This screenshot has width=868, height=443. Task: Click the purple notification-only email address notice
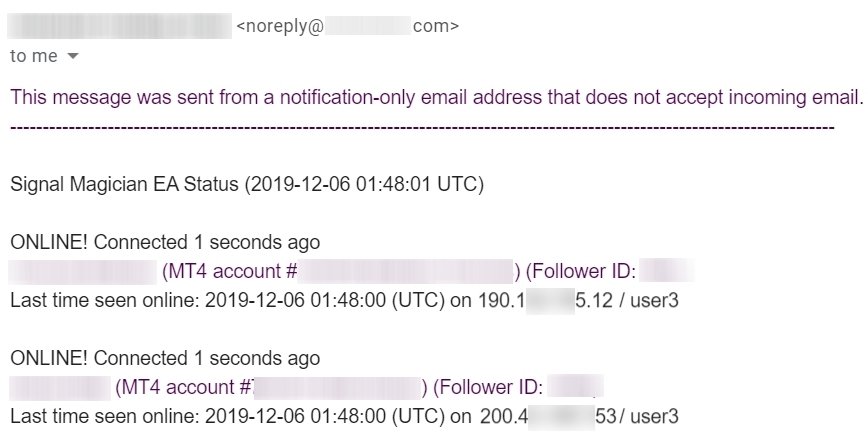pos(436,97)
